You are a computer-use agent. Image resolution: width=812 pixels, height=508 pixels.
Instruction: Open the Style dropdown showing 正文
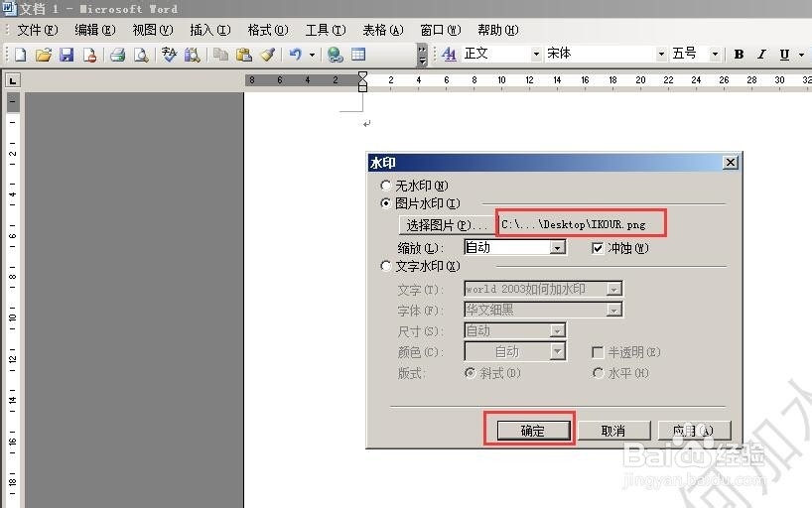[x=536, y=54]
